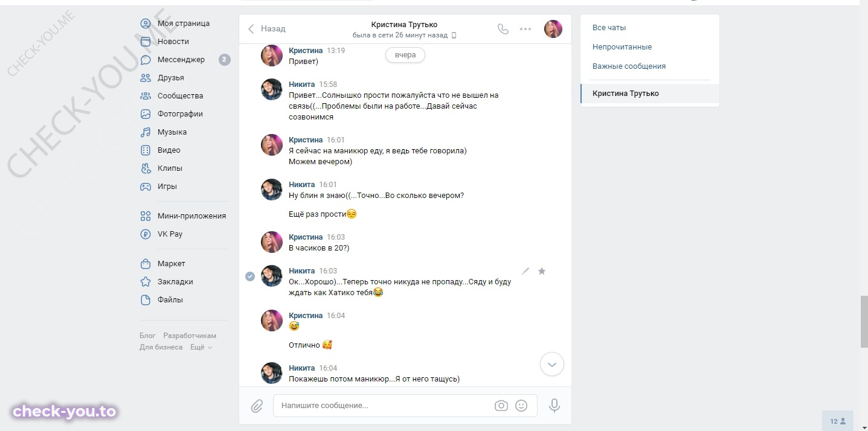
Task: Open the emoji smiley picker
Action: 521,406
